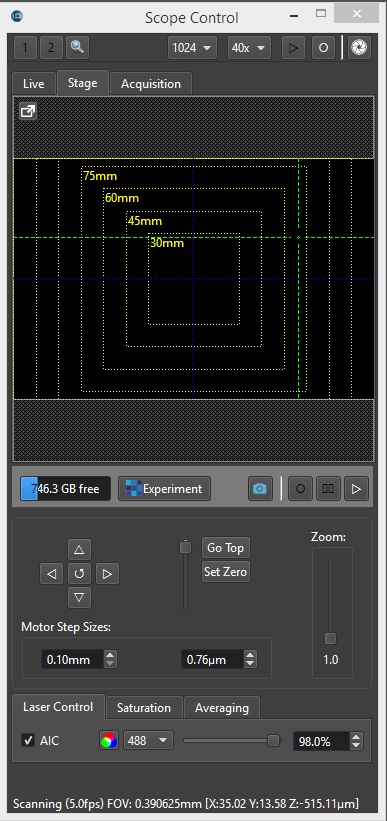Image resolution: width=387 pixels, height=821 pixels.
Task: Click the laser power slider handle
Action: point(273,740)
